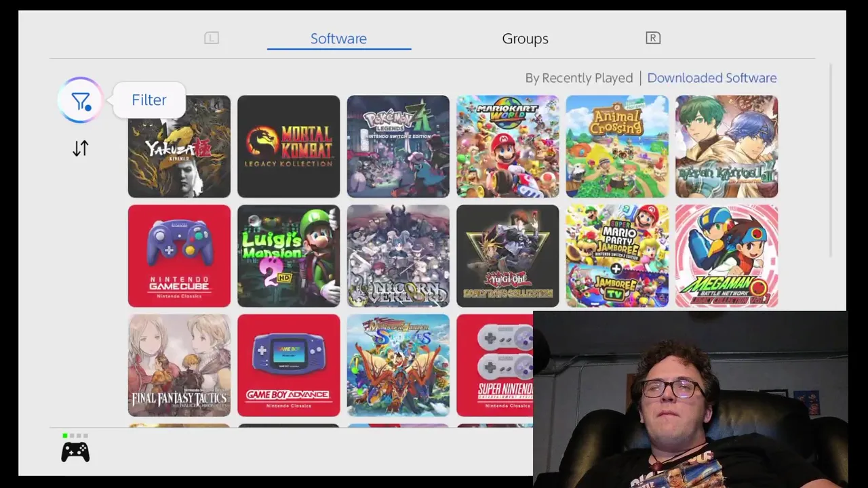Click the Filter tooltip label

point(149,100)
